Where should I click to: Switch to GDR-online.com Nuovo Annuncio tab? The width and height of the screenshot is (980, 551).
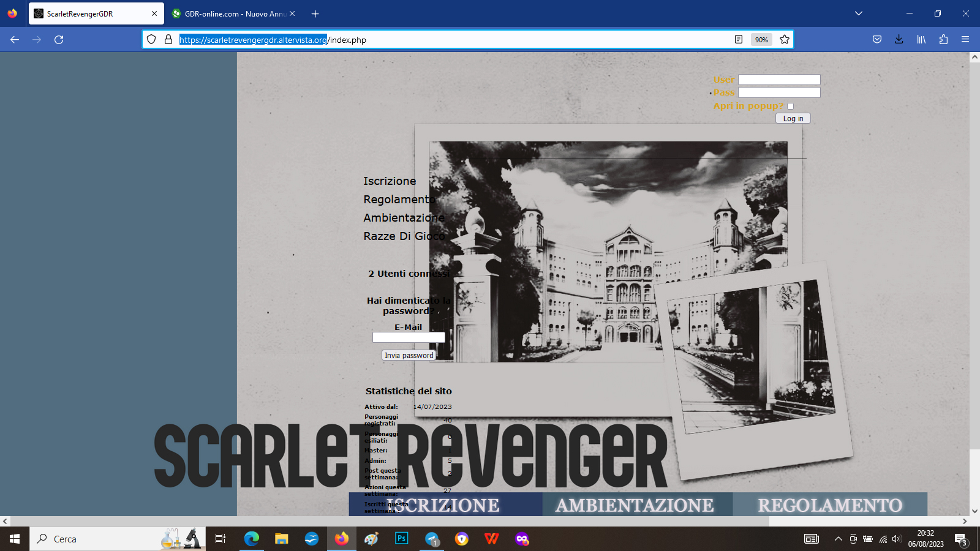pos(233,13)
